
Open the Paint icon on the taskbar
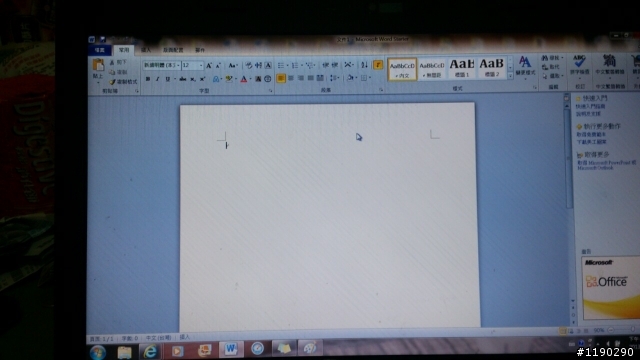[x=310, y=348]
